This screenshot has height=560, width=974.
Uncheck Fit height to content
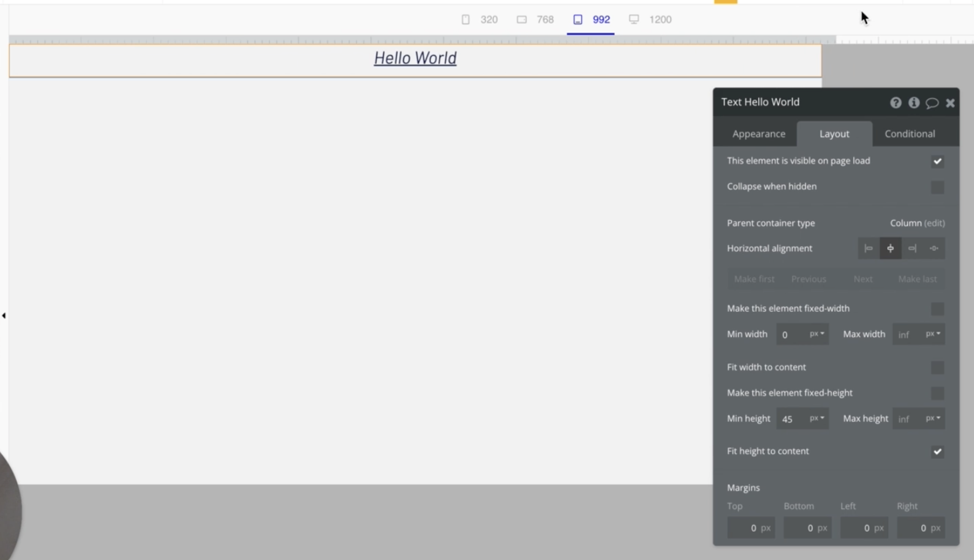tap(937, 451)
